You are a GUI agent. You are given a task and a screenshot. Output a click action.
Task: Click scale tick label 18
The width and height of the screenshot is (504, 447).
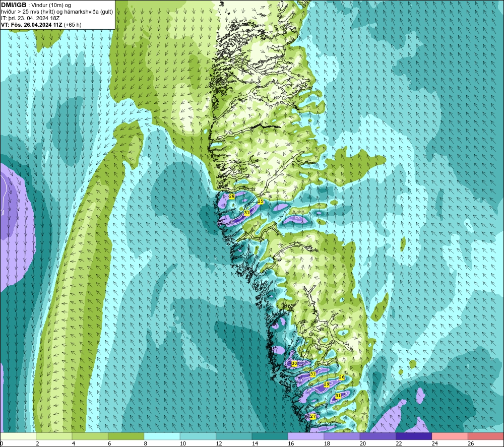(x=327, y=443)
